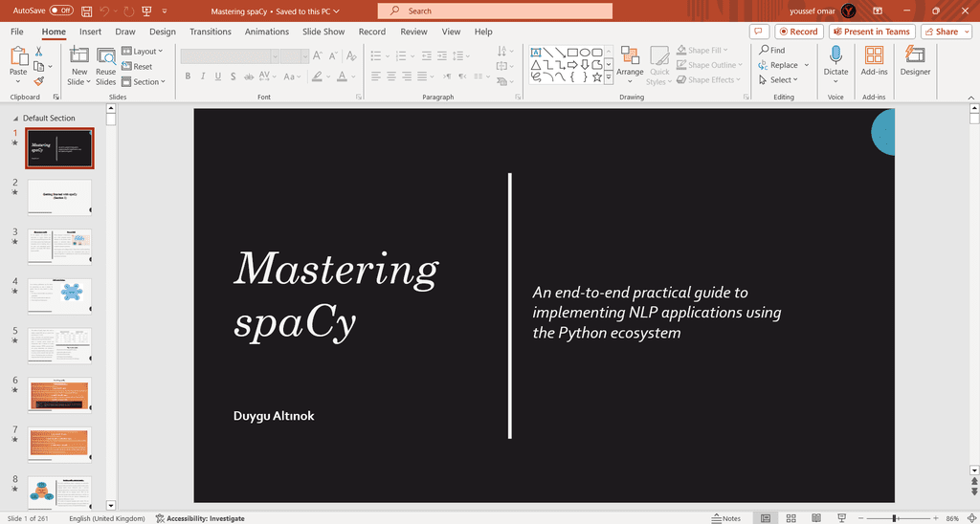The image size is (980, 524).
Task: Click the Notes button in status bar
Action: click(725, 518)
